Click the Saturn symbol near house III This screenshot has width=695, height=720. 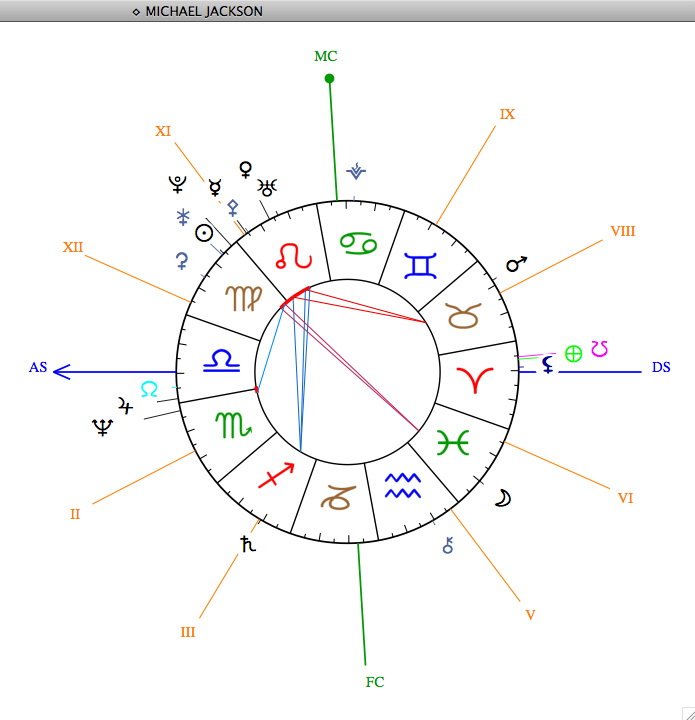click(x=248, y=544)
